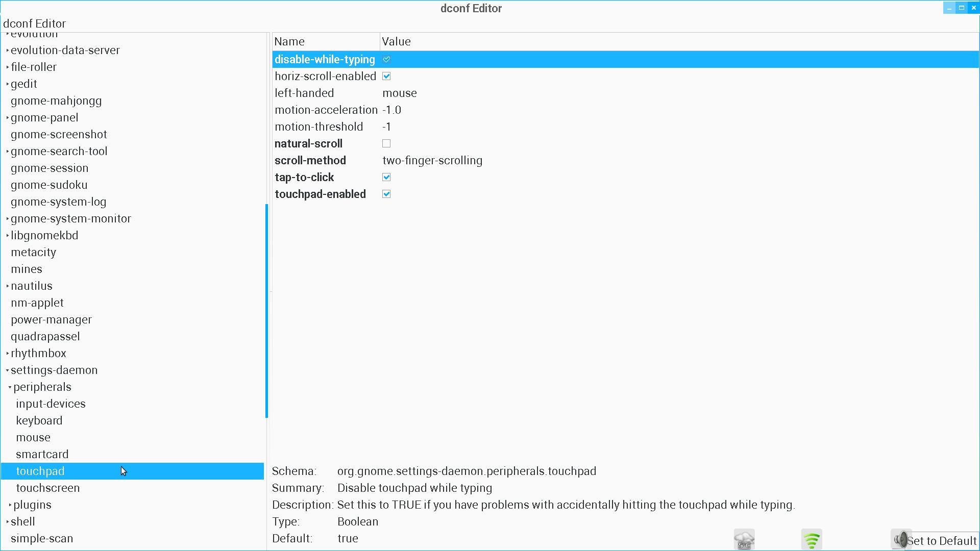
Task: Uncheck horiz-scroll-enabled
Action: coord(386,77)
